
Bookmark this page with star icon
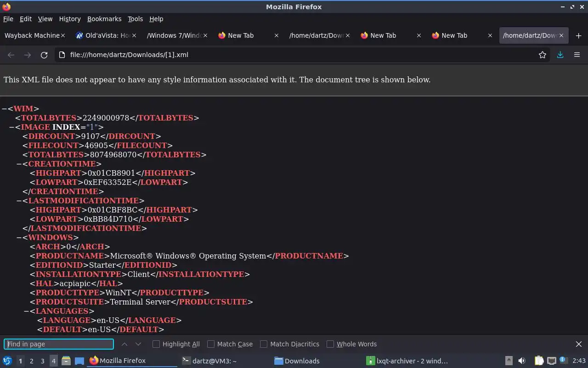click(x=543, y=55)
